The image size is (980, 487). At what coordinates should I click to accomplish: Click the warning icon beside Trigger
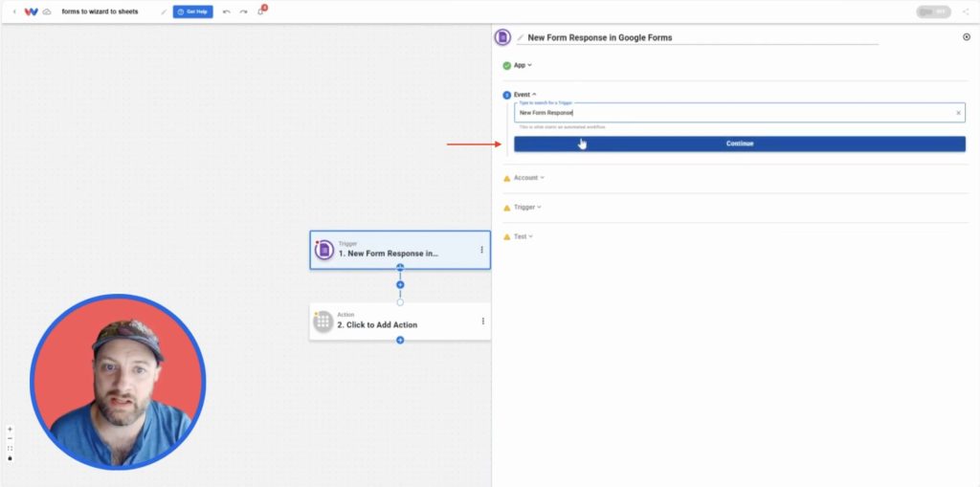point(507,208)
